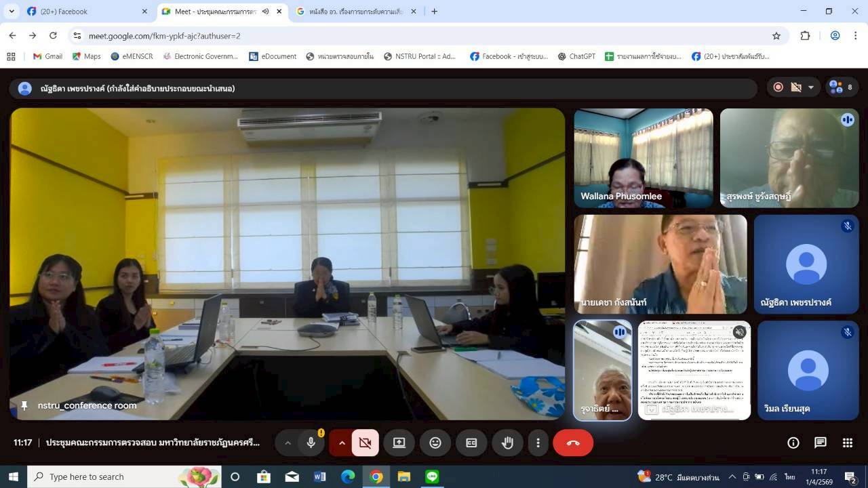Raise hand in the meeting

click(x=507, y=443)
